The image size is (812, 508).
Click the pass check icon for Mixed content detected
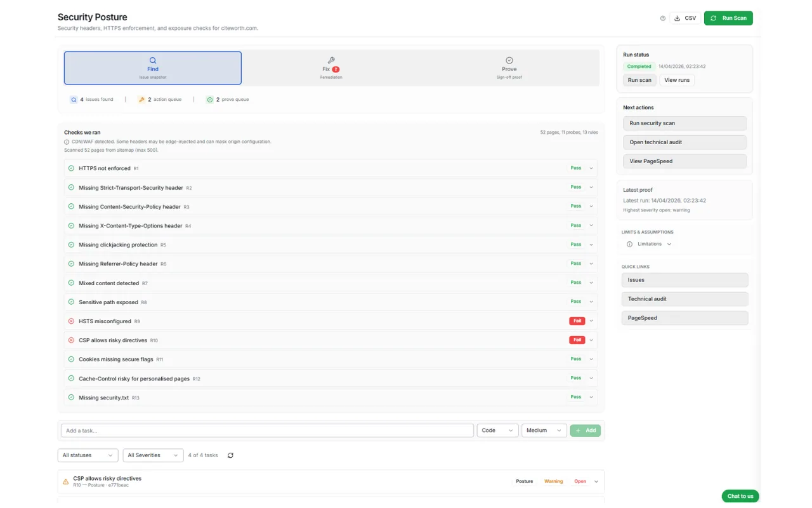(71, 283)
